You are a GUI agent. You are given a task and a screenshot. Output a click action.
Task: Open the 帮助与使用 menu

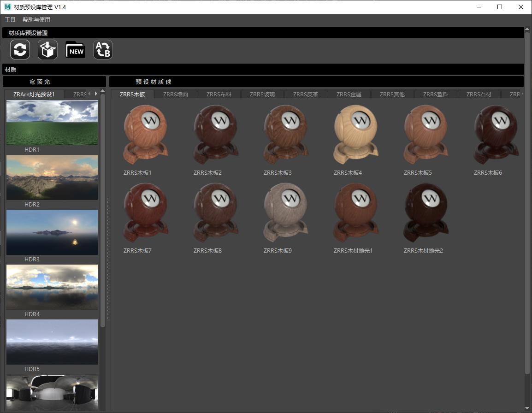[36, 20]
